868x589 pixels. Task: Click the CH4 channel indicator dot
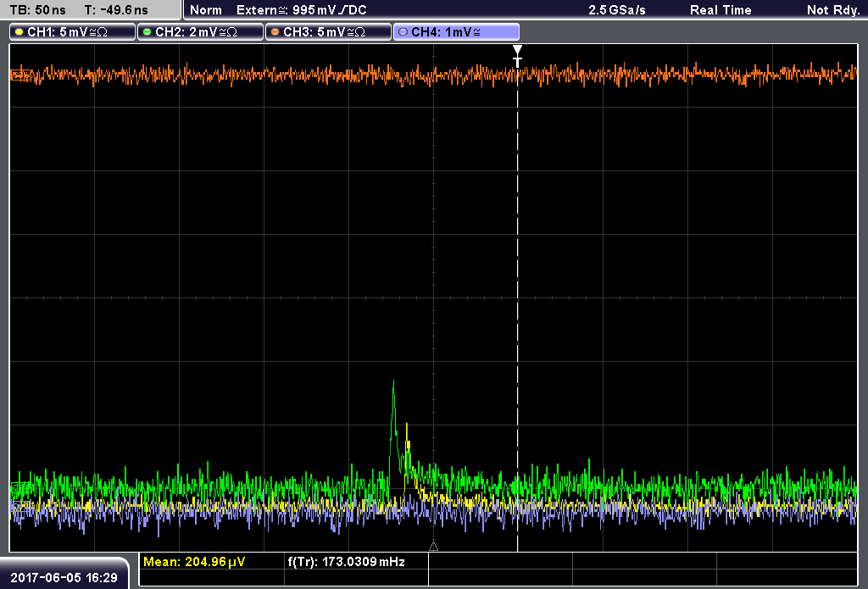tap(403, 32)
